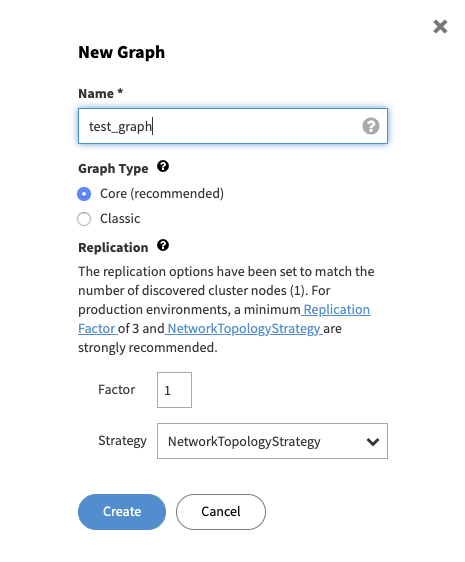Open the Strategy dropdown showing NetworkTopologyStrategy
Image resolution: width=465 pixels, height=562 pixels.
pyautogui.click(x=272, y=441)
